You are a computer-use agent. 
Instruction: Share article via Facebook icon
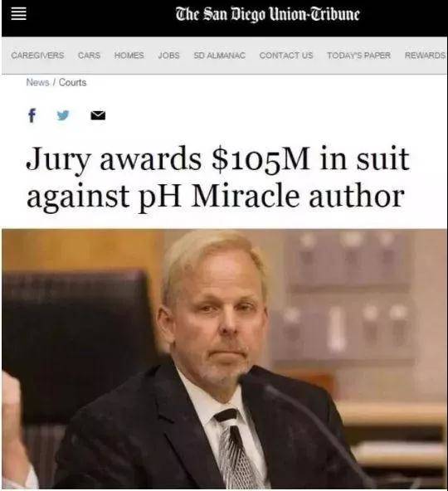click(32, 115)
